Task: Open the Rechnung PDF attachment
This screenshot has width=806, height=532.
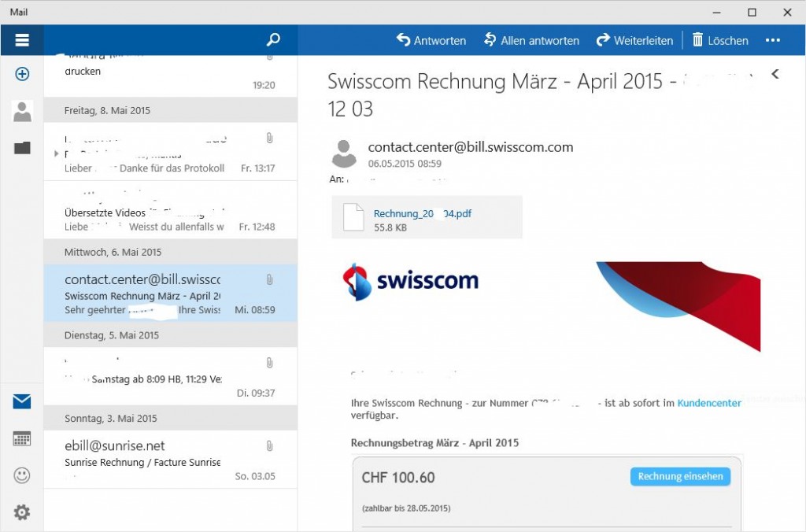Action: click(x=422, y=217)
